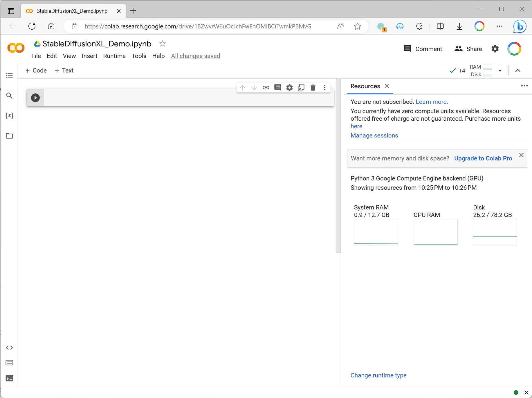Open the Insert menu

(x=89, y=56)
